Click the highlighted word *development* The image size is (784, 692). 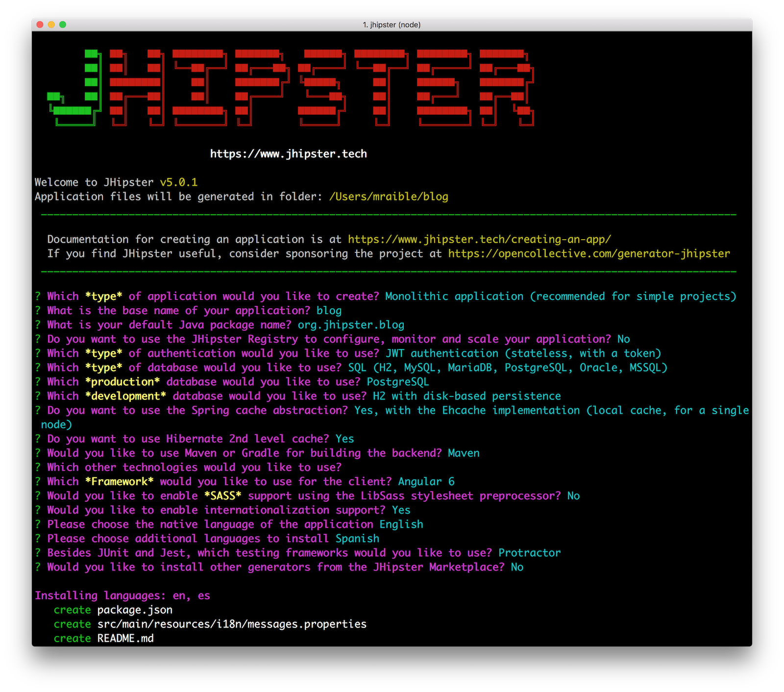[125, 396]
